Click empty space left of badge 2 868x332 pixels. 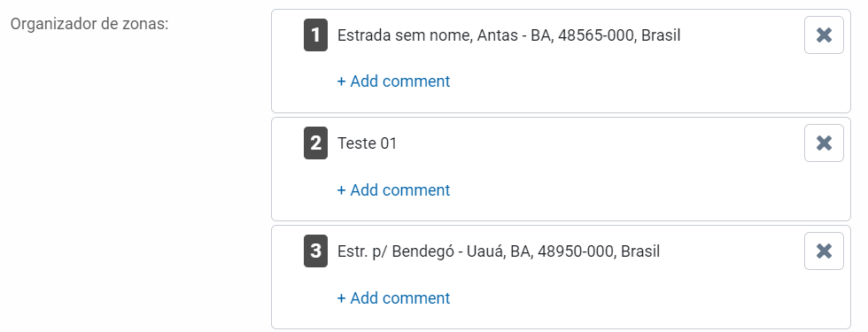point(288,143)
